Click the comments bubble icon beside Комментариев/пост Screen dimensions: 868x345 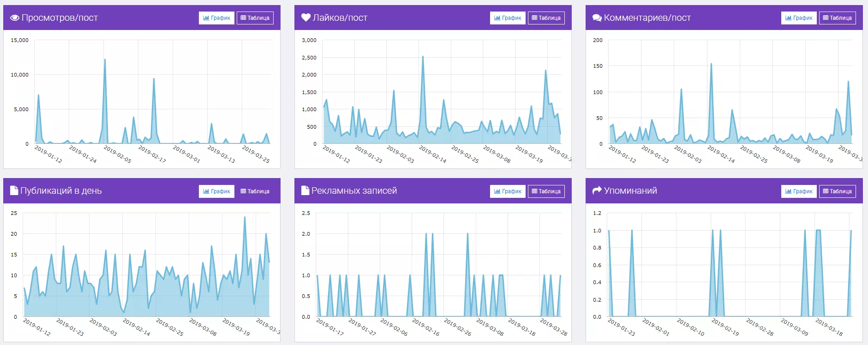(x=597, y=18)
